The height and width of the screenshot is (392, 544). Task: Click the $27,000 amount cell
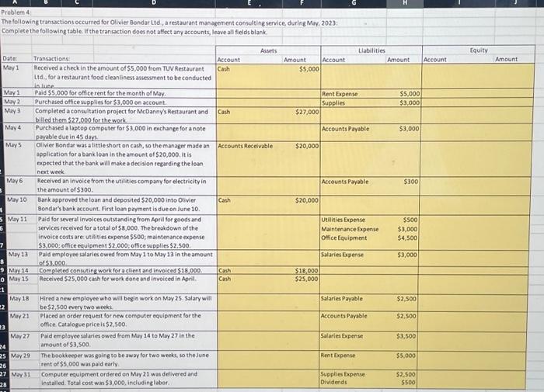coord(307,112)
